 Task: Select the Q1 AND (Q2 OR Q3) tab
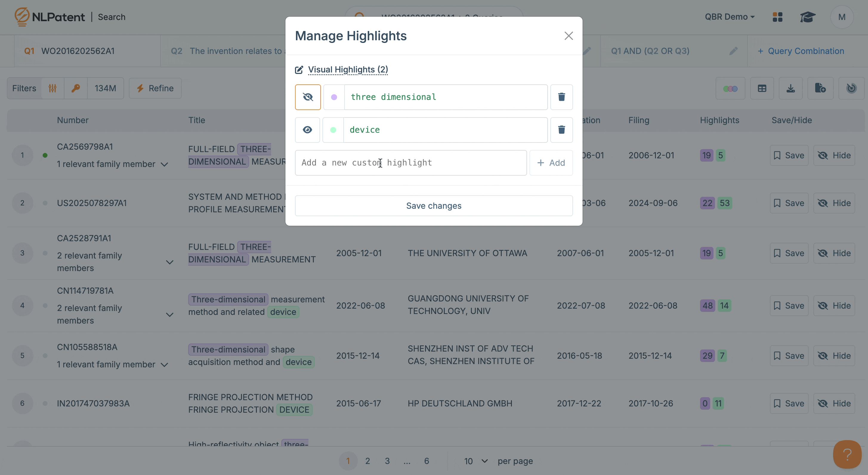pyautogui.click(x=650, y=51)
